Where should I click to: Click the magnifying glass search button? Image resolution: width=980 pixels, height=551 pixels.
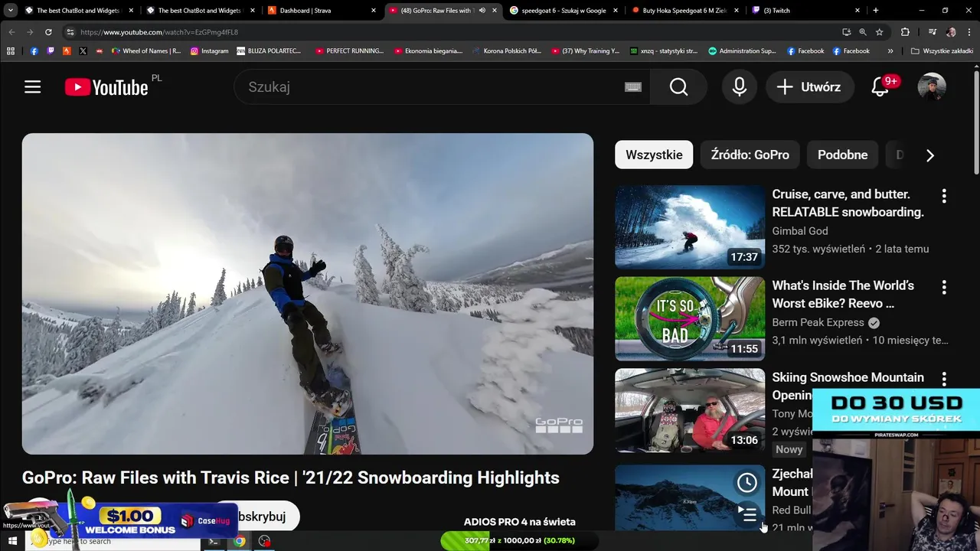(x=679, y=87)
